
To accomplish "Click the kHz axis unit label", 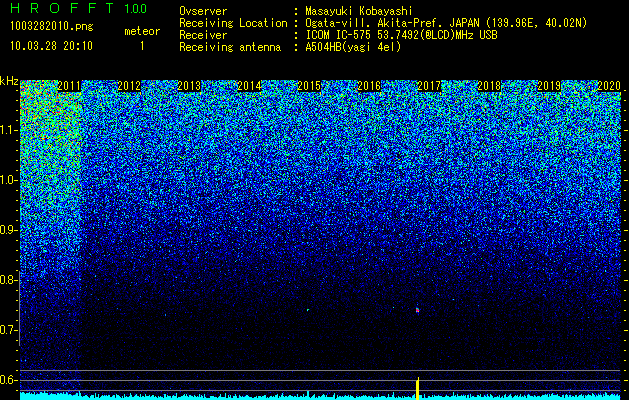I will [9, 81].
